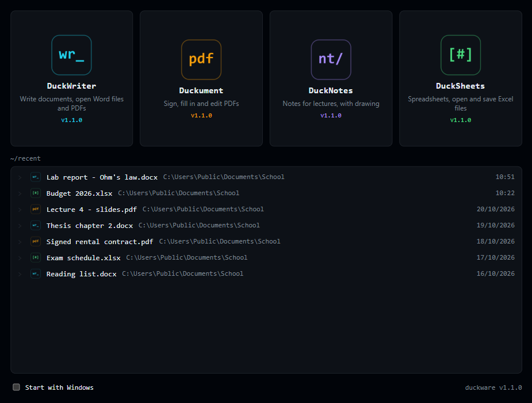Expand the Lecture 4 - slides.pdf row chevron
This screenshot has height=403, width=532.
20,210
